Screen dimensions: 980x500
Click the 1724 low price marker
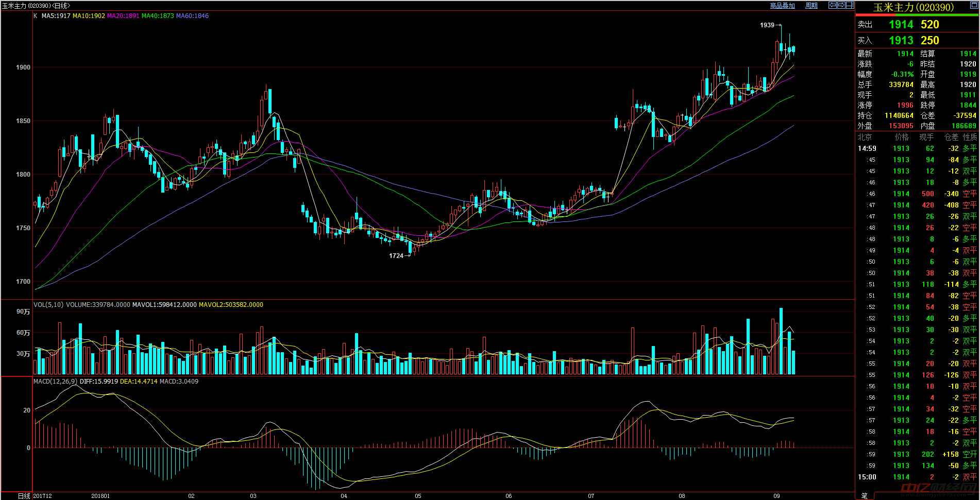pyautogui.click(x=396, y=256)
